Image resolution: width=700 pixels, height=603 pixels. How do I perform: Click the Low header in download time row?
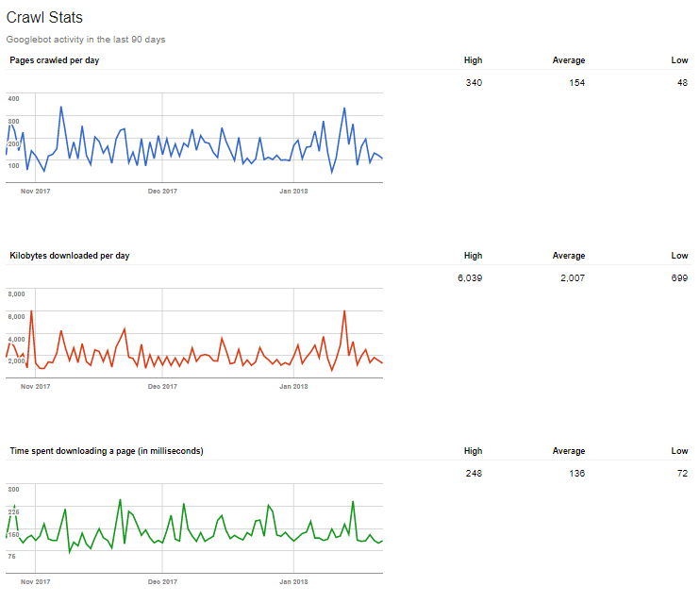click(679, 451)
